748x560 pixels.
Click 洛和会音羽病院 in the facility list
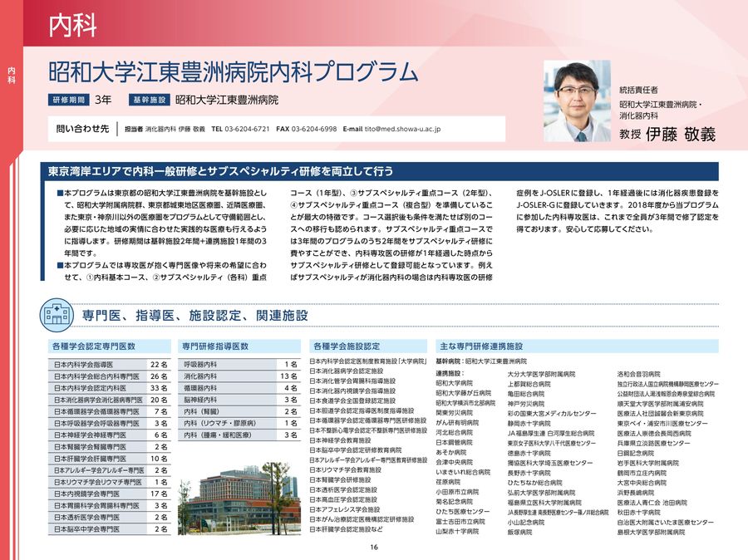pyautogui.click(x=638, y=375)
